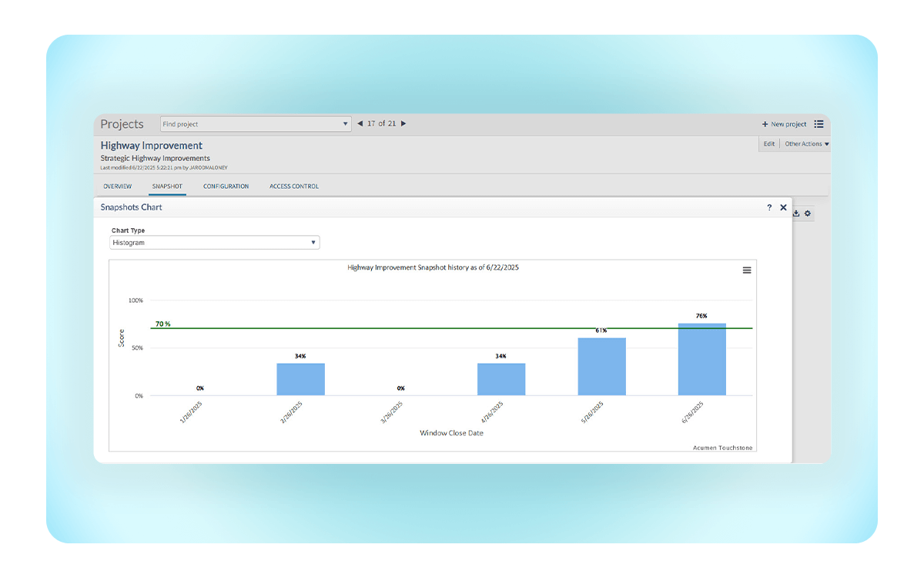Image resolution: width=924 pixels, height=578 pixels.
Task: Click the 76% bar for 6/26/2025
Action: [701, 359]
